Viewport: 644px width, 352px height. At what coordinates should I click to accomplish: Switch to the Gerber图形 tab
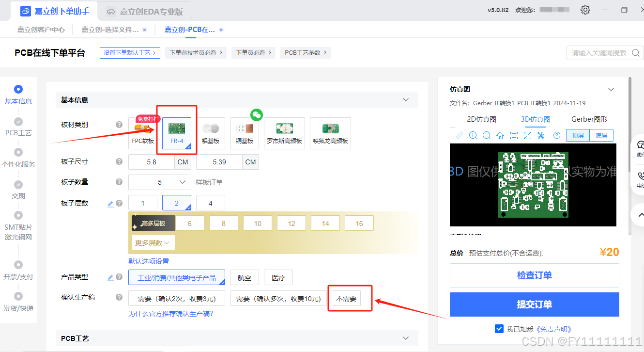[589, 119]
